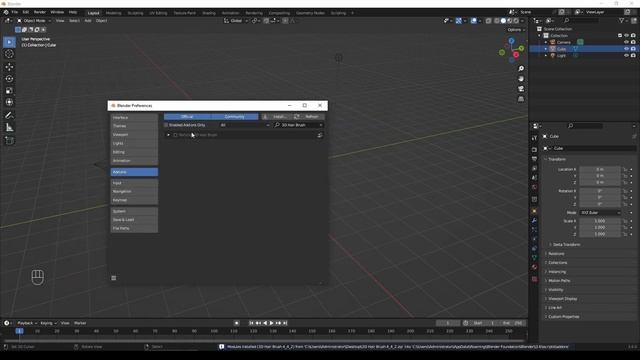Select the Transform tool
The height and width of the screenshot is (360, 640).
point(9,102)
